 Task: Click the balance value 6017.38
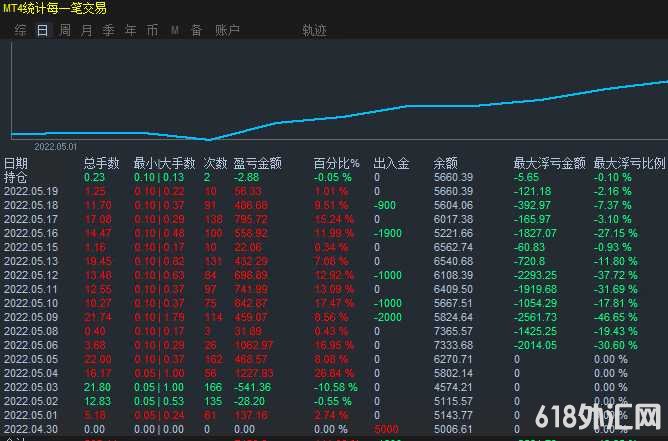tap(453, 219)
